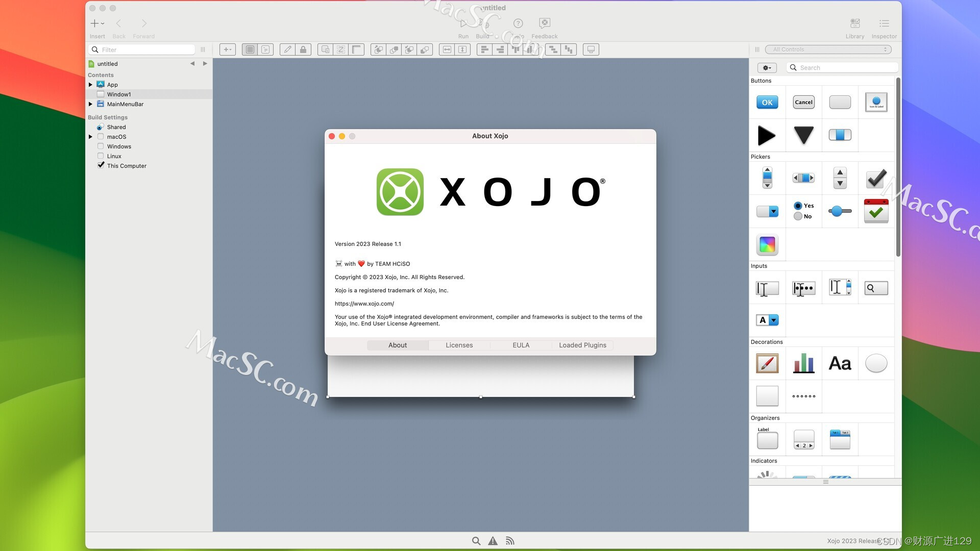
Task: Select the toggle segmented switch control in Buttons
Action: click(x=840, y=135)
